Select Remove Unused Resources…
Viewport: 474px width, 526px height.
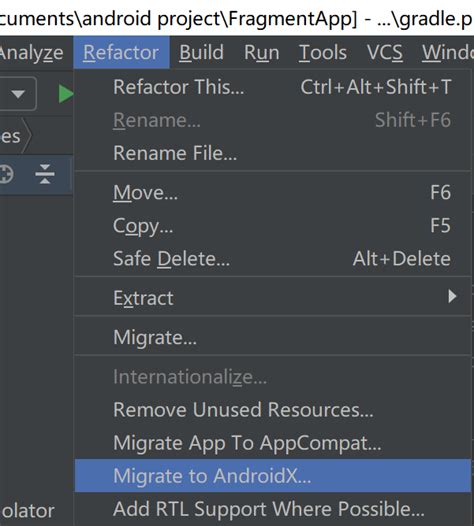click(272, 410)
